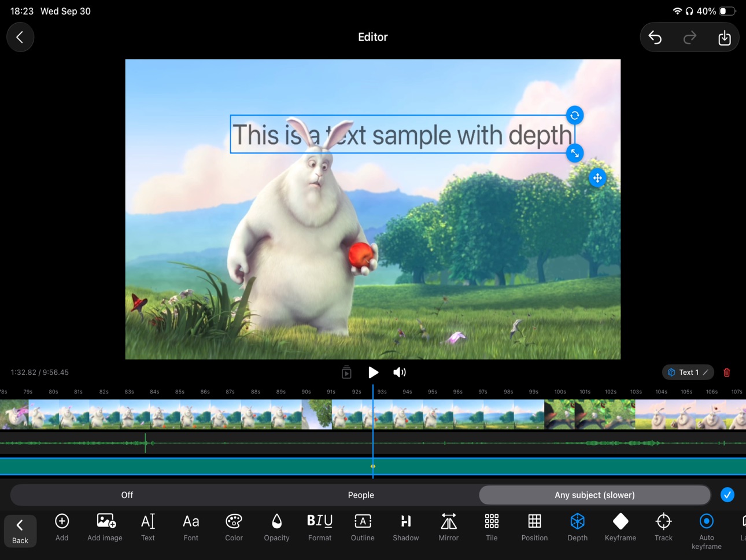The width and height of the screenshot is (746, 560).
Task: Open the Shadow settings
Action: click(x=406, y=528)
